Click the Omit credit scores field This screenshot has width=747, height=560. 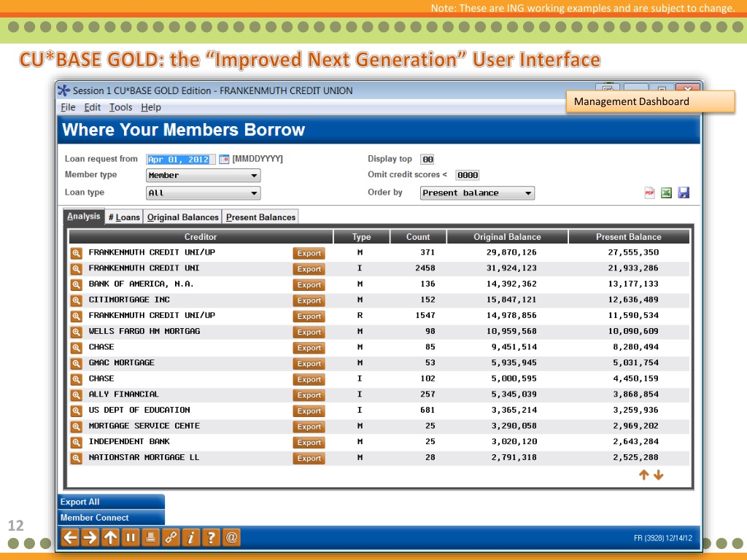[468, 175]
